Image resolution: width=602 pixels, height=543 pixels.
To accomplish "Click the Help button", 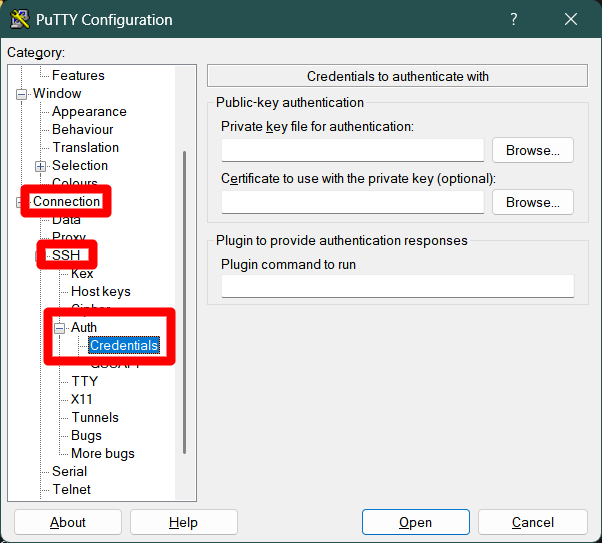I will click(x=184, y=522).
